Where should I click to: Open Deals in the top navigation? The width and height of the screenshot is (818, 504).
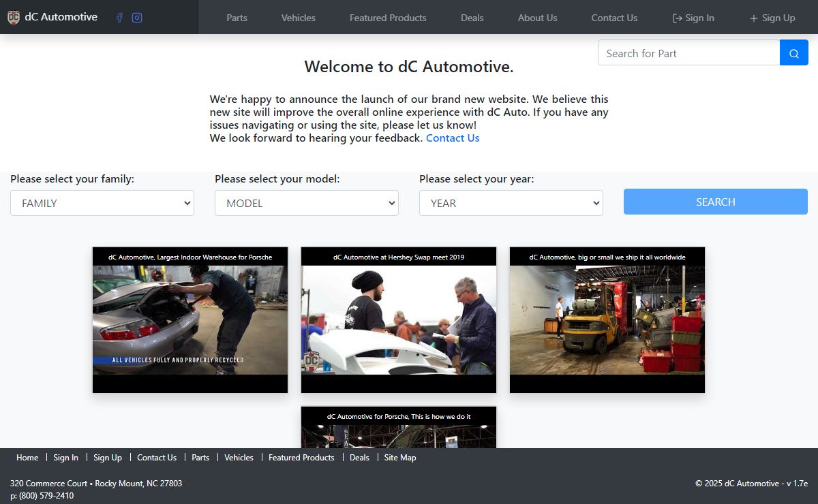click(472, 18)
